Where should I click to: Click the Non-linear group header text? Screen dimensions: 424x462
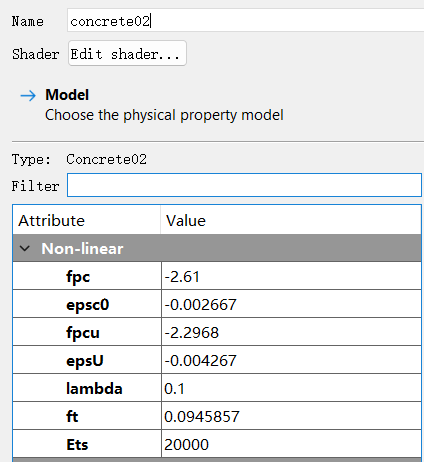pyautogui.click(x=82, y=249)
